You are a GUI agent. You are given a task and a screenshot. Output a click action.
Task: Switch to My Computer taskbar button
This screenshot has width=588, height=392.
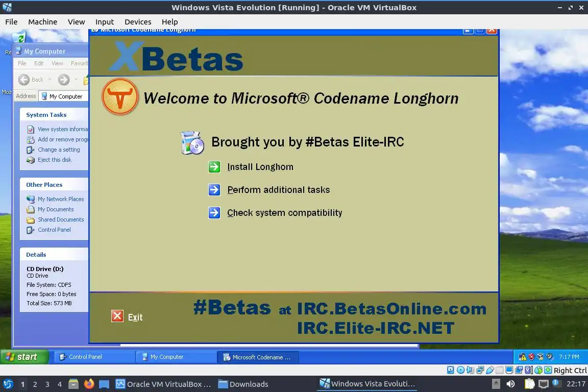176,357
